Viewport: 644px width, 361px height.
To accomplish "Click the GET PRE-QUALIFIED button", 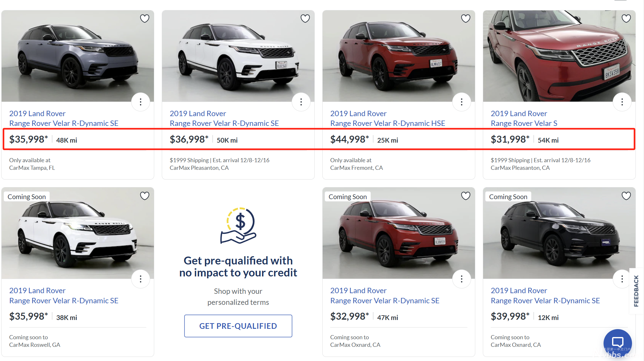I will [x=238, y=326].
